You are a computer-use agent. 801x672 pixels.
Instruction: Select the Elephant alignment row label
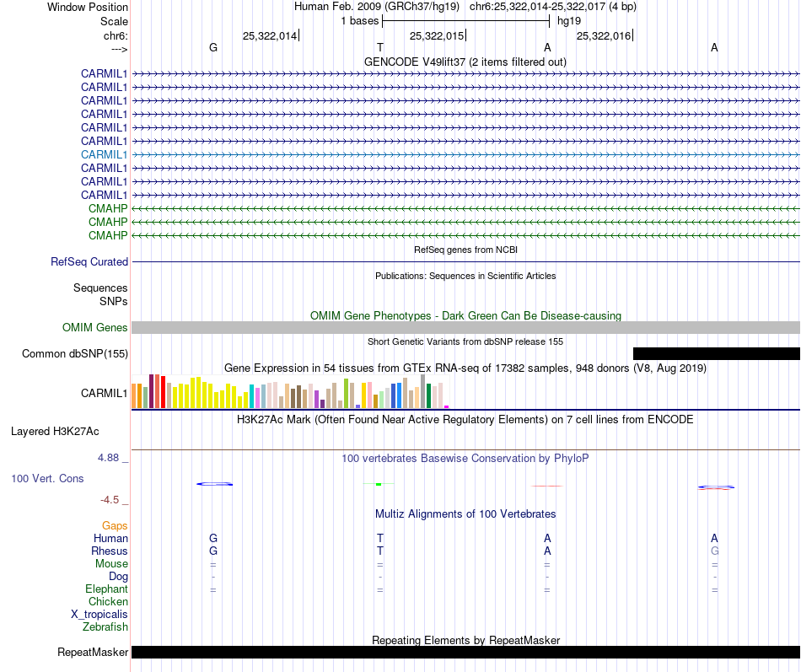pyautogui.click(x=106, y=589)
